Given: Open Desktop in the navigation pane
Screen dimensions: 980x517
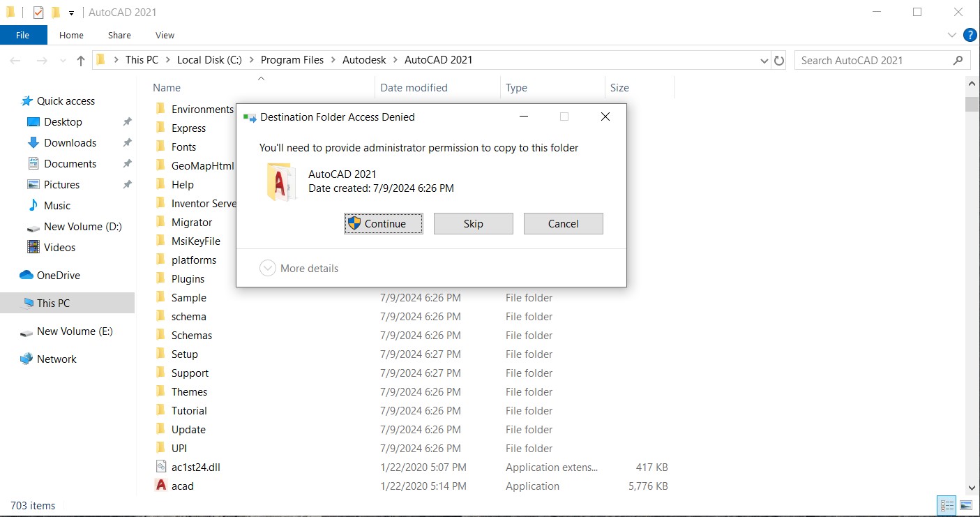Looking at the screenshot, I should click(63, 122).
